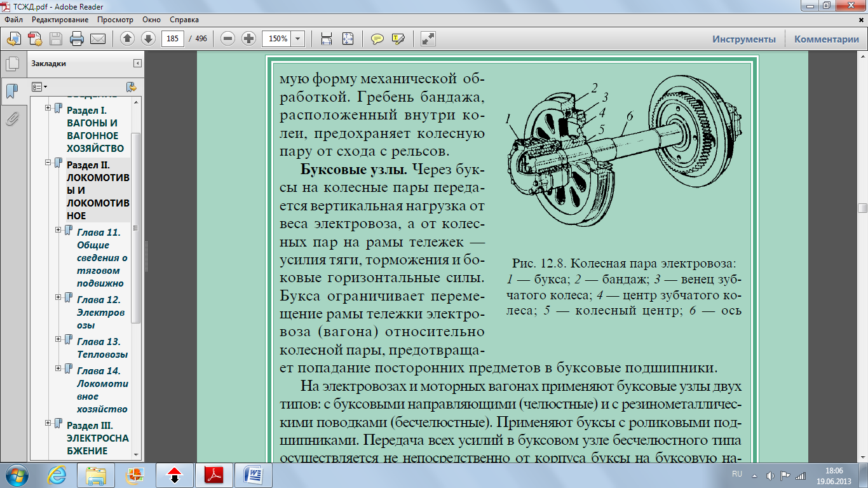Select bookmark Раздел I. ВАГОНЫ
Screen dimensions: 868x488
point(95,129)
